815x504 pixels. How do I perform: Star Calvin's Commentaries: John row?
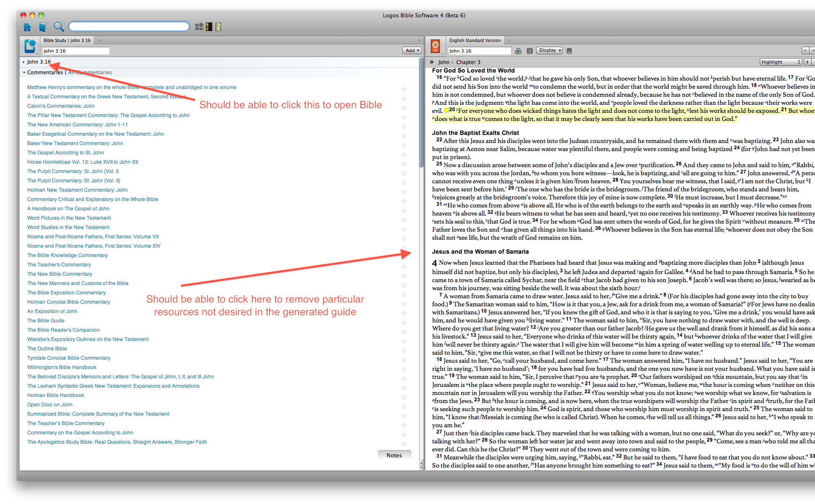(x=404, y=108)
